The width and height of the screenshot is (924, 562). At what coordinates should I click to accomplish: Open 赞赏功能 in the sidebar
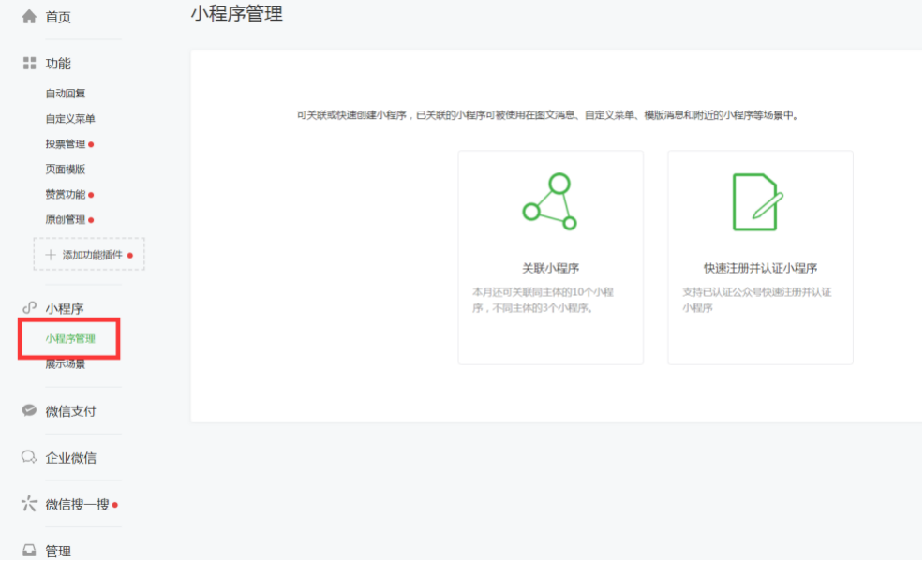click(x=66, y=195)
